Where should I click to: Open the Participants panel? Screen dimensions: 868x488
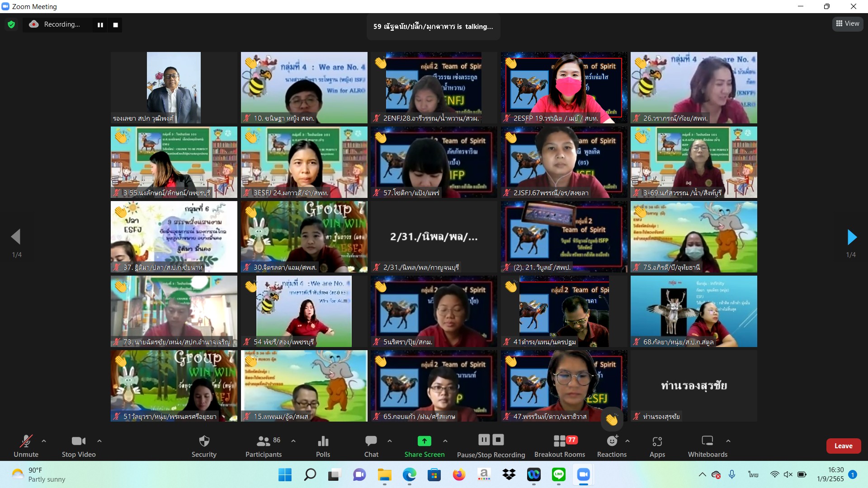[x=264, y=446]
